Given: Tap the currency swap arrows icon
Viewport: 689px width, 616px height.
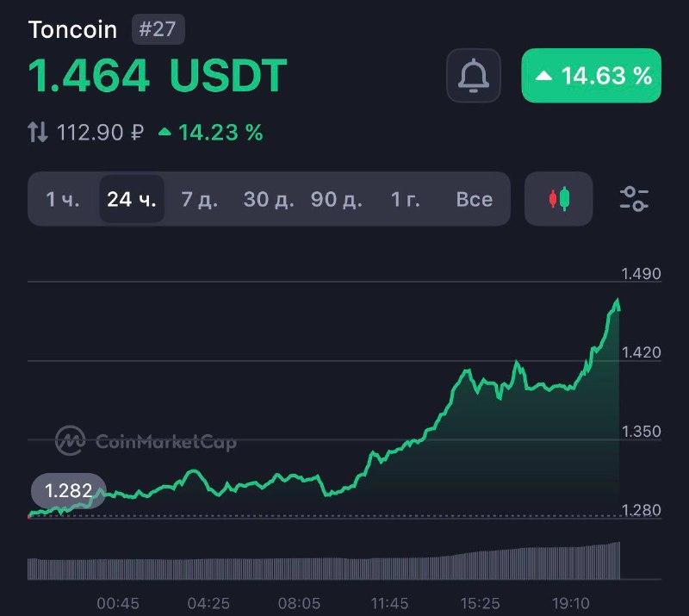Looking at the screenshot, I should 38,132.
